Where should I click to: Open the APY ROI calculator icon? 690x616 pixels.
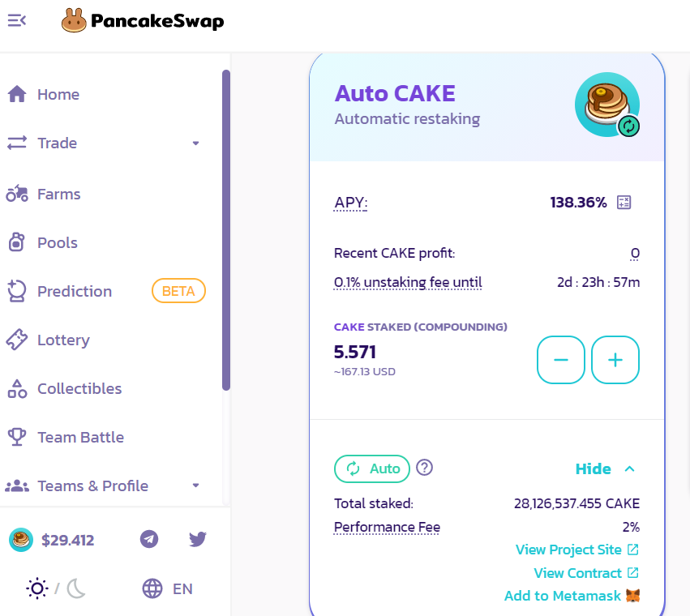624,203
